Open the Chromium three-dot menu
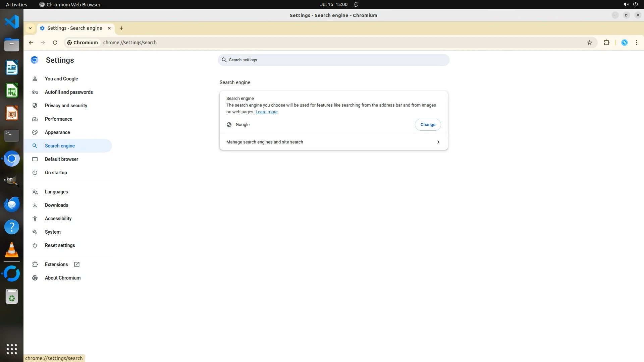This screenshot has height=362, width=644. [636, 43]
